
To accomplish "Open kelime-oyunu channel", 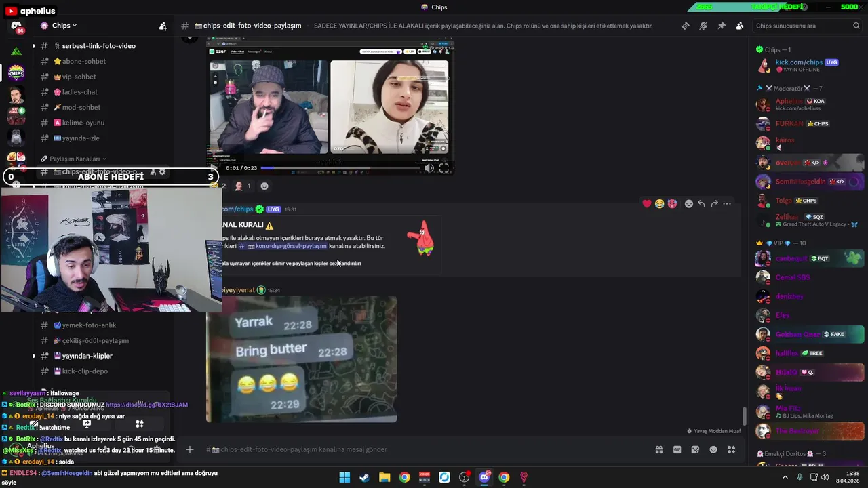I will pyautogui.click(x=83, y=123).
